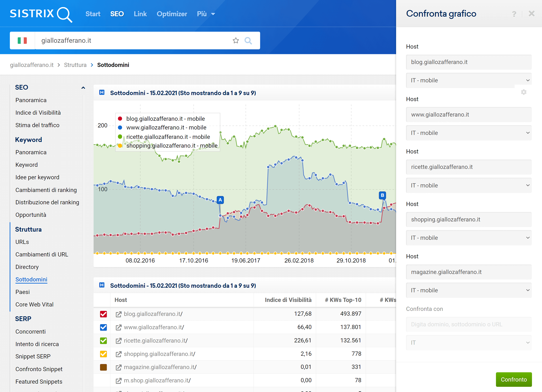
Task: Open Indice di Visibilità in sidebar
Action: click(x=38, y=113)
